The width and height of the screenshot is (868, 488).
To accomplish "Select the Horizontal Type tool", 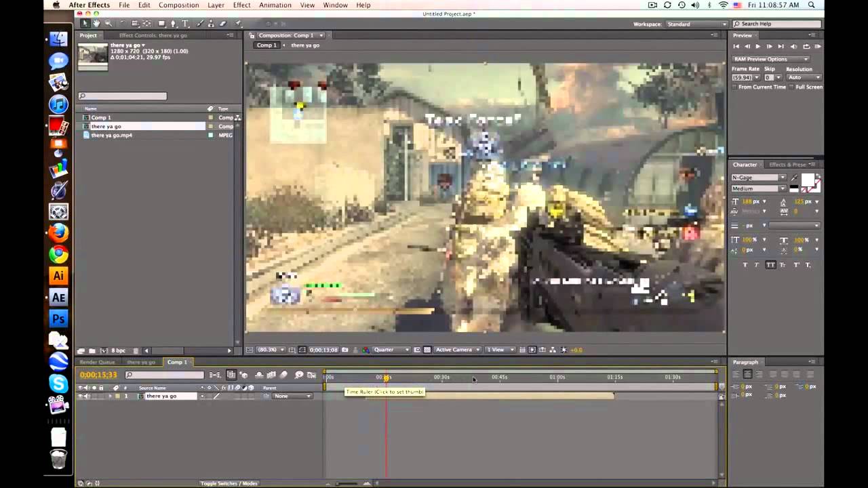I will point(185,24).
